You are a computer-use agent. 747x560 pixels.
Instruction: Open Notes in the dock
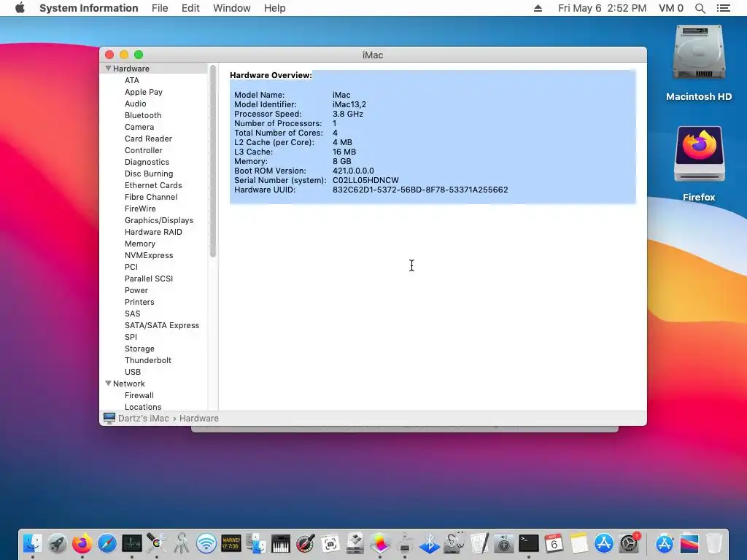coord(578,543)
